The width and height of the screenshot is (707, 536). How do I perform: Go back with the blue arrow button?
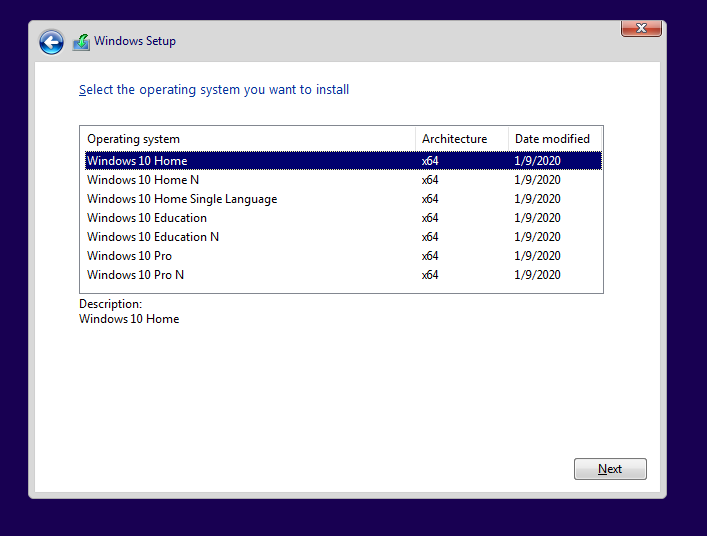[x=51, y=42]
